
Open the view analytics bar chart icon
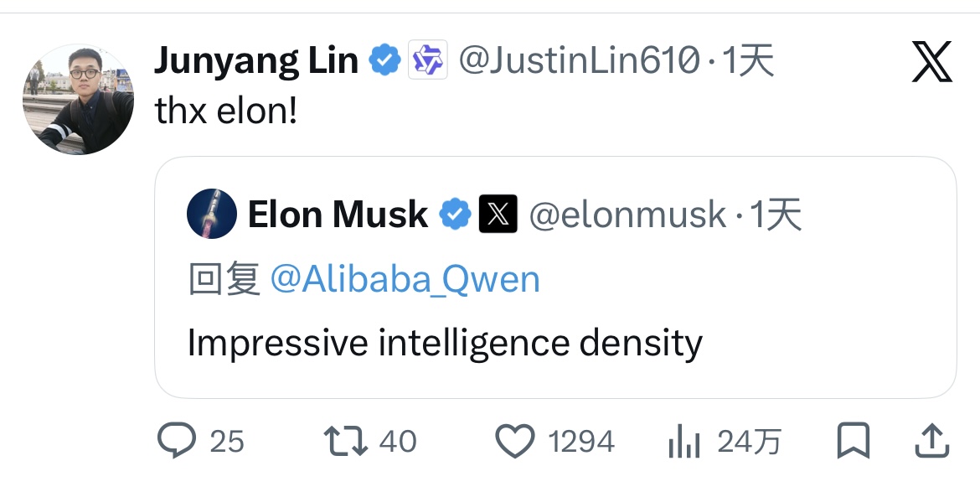(x=683, y=442)
